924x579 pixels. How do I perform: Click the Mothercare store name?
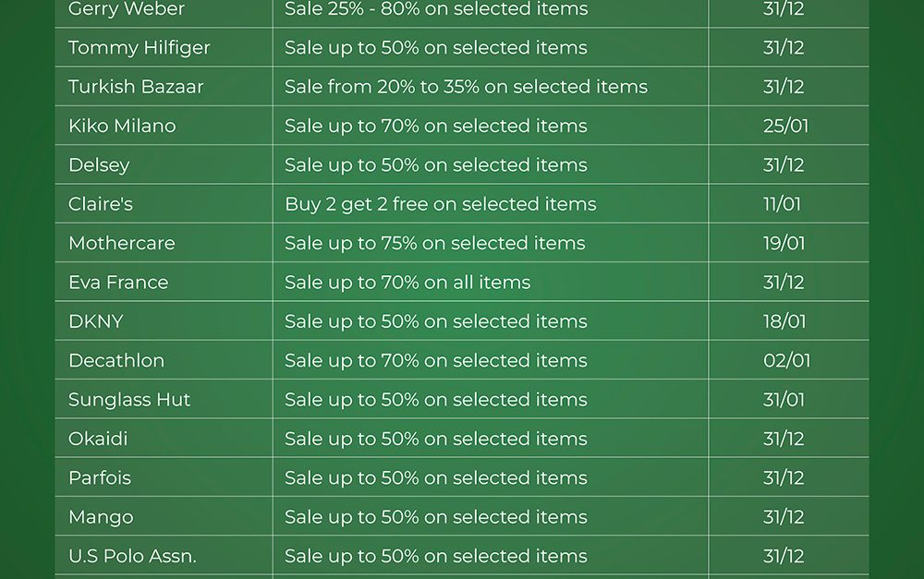coord(122,244)
